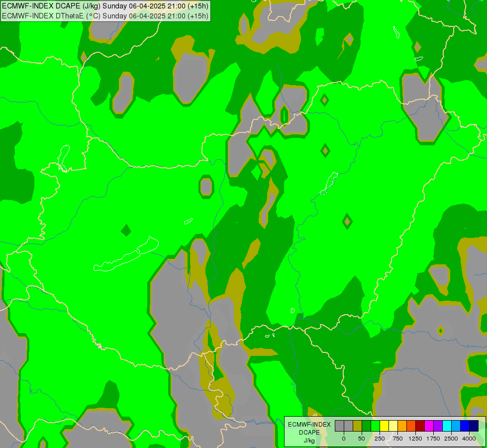The height and width of the screenshot is (448, 487).
Task: Click the ECMWF-INDEX DCAPE title line
Action: pos(105,6)
